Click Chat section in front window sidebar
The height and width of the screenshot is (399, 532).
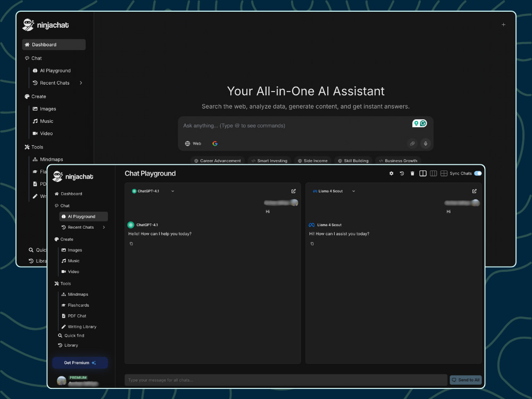click(x=62, y=205)
